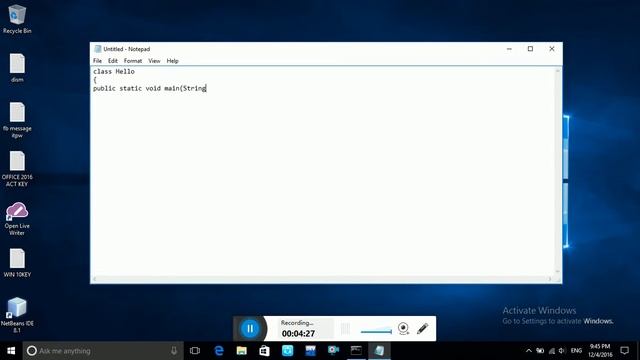Click the battery tray icon
The image size is (640, 360).
point(540,351)
